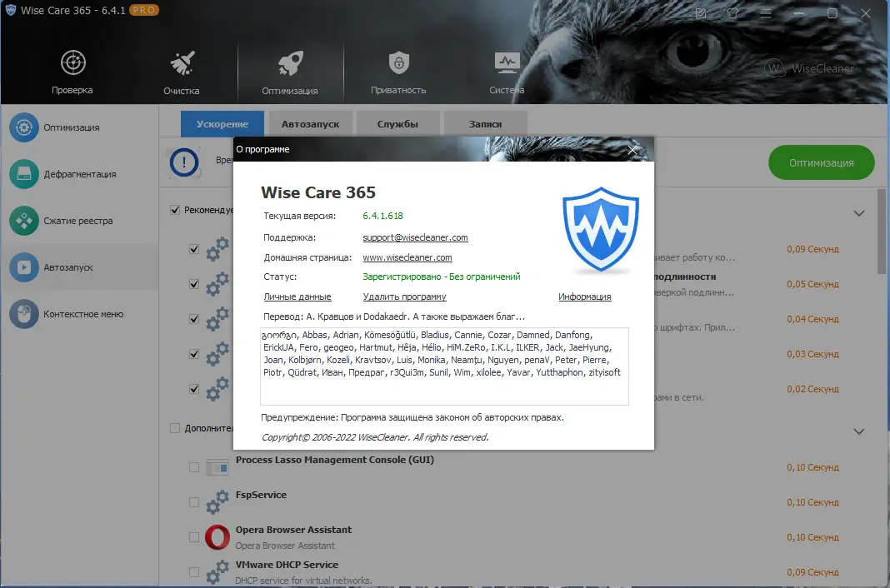Click the version number 6.4.1.618
This screenshot has height=588, width=890.
(383, 216)
